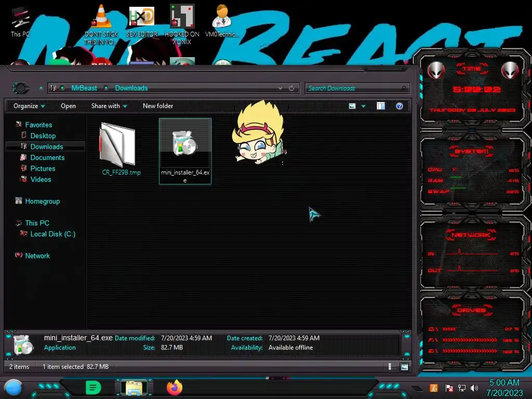This screenshot has height=399, width=532.
Task: Select Documents in navigation pane
Action: (x=47, y=157)
